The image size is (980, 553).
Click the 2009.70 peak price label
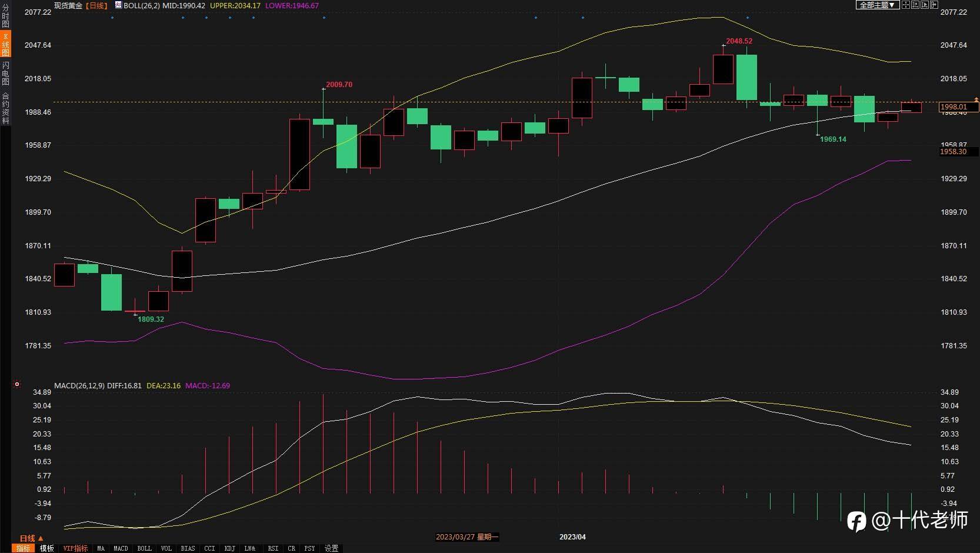pos(339,85)
